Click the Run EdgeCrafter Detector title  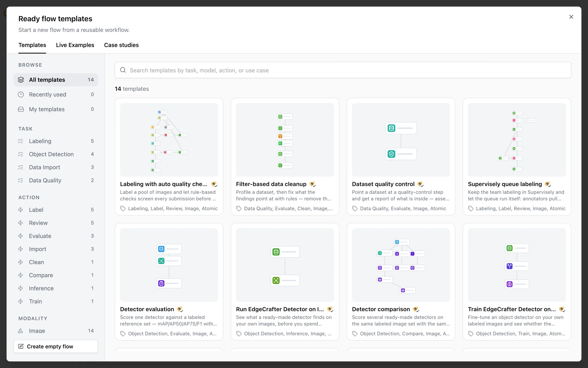pos(280,309)
